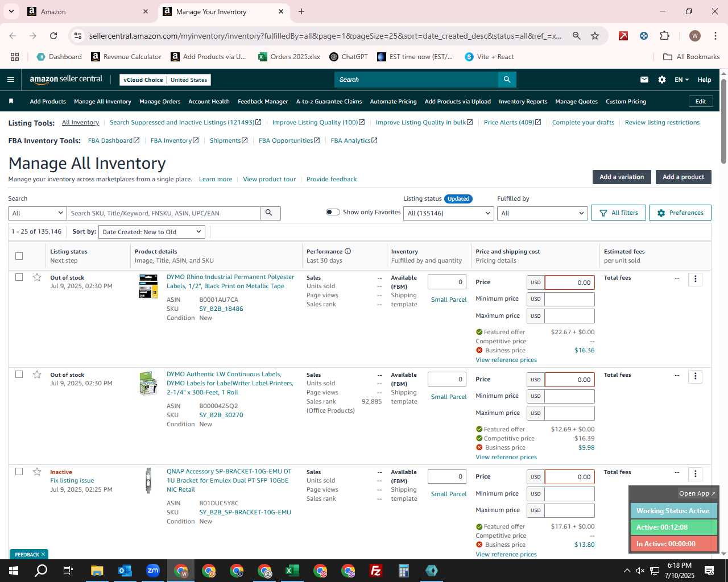Image resolution: width=728 pixels, height=582 pixels.
Task: Select checkbox for DYMO Rhino listing
Action: point(19,277)
